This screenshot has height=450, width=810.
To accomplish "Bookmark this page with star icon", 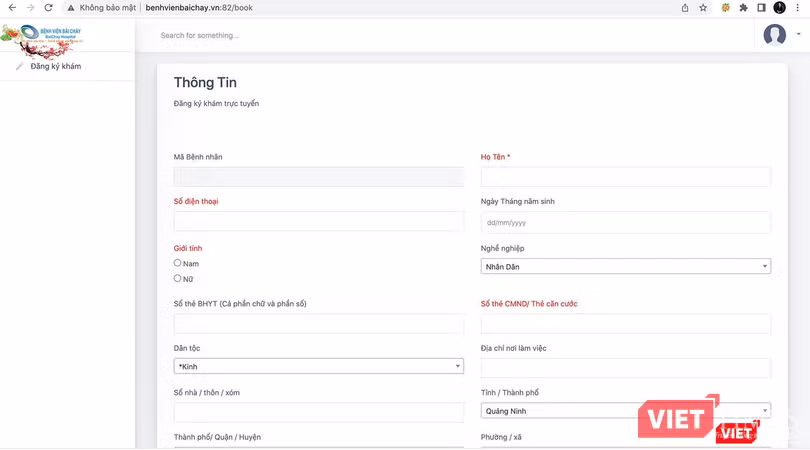I will coord(703,7).
